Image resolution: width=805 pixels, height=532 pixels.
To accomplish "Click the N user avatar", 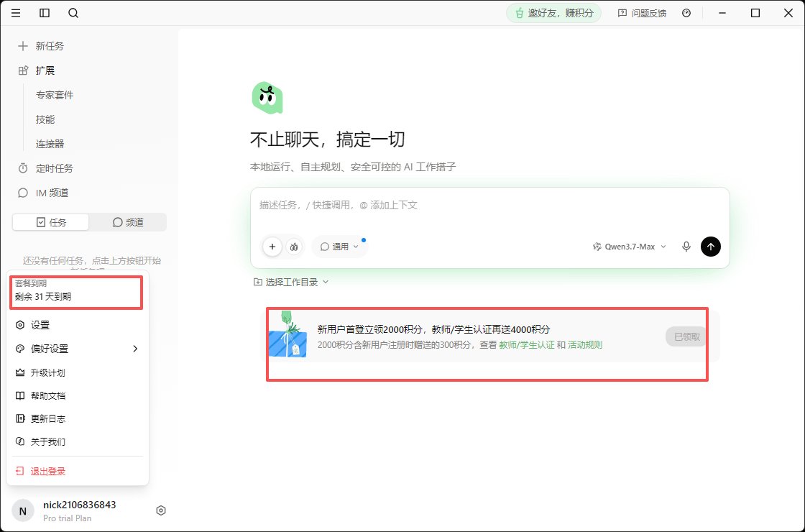I will 22,511.
